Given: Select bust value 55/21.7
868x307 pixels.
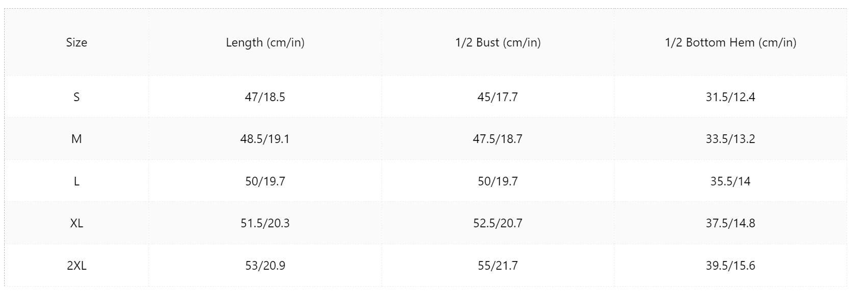Looking at the screenshot, I should point(498,266).
